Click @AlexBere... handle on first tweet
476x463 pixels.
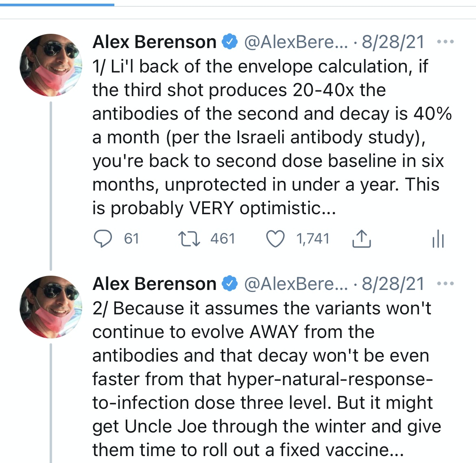pyautogui.click(x=296, y=42)
